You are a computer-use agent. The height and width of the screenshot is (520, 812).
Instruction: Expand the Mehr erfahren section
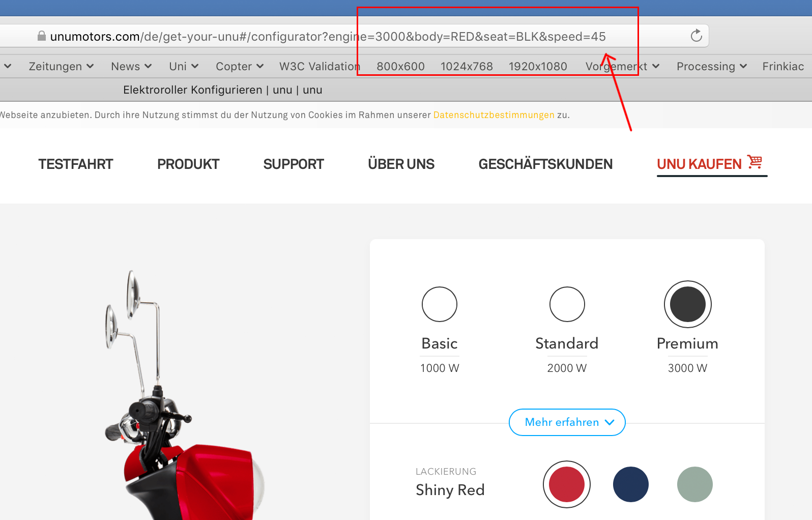(x=567, y=422)
